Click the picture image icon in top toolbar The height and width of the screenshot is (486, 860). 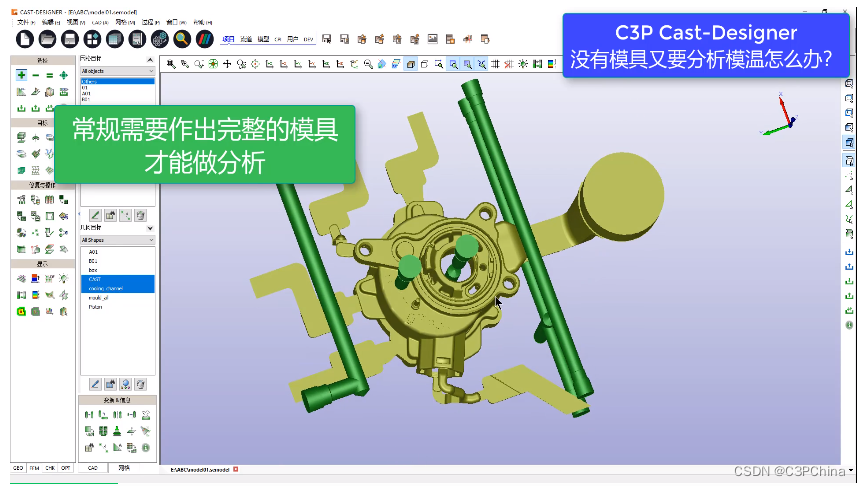(433, 39)
